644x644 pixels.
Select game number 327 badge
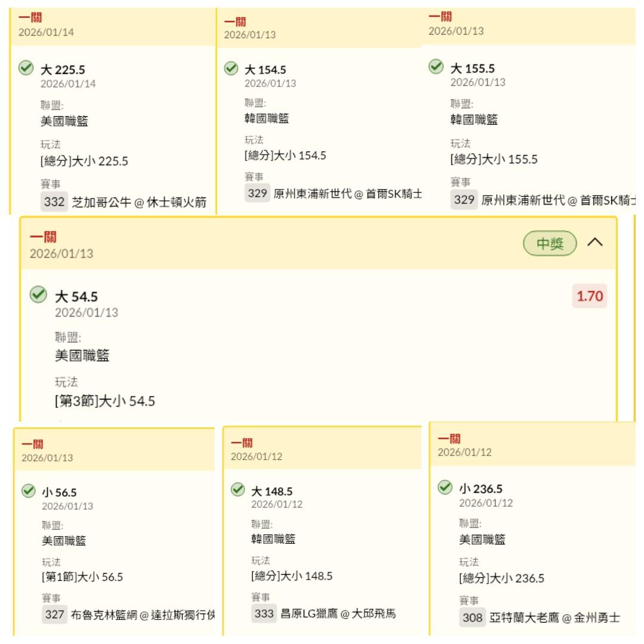[x=54, y=614]
